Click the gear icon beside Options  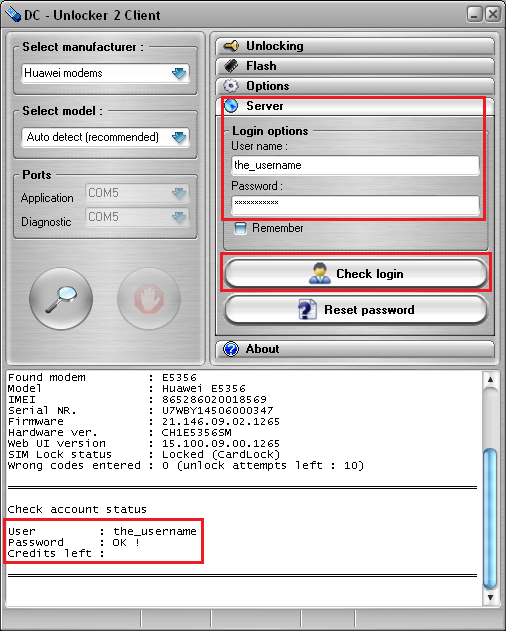point(231,86)
